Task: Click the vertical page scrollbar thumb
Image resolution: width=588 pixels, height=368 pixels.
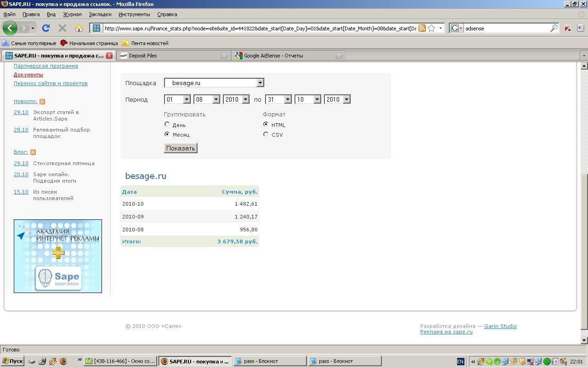Action: 584,252
